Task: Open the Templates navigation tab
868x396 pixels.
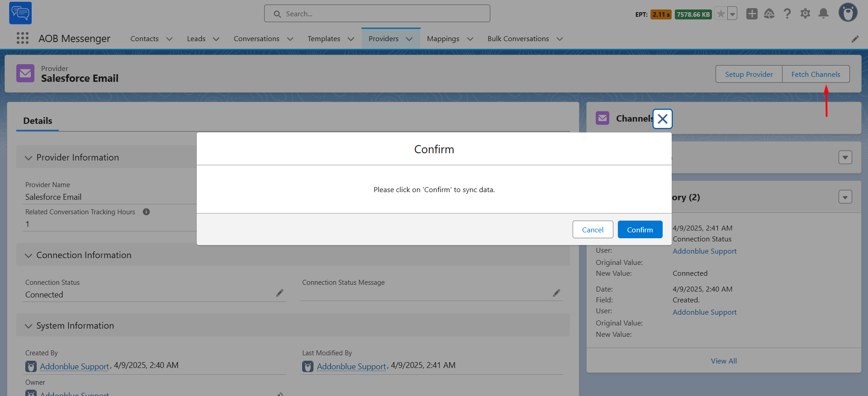Action: [x=324, y=39]
